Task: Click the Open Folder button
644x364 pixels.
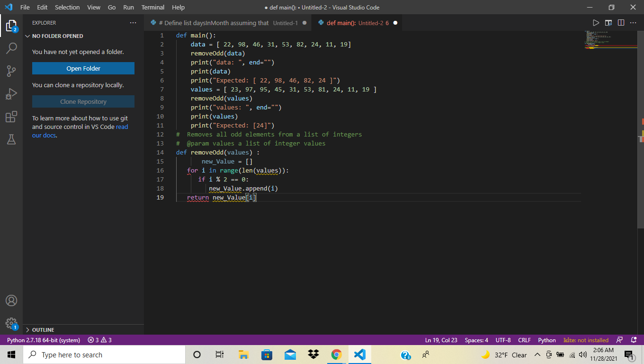Action: (83, 68)
